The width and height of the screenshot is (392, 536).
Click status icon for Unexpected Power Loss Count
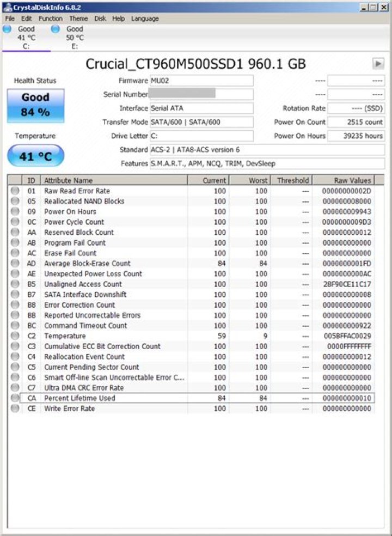(x=15, y=274)
